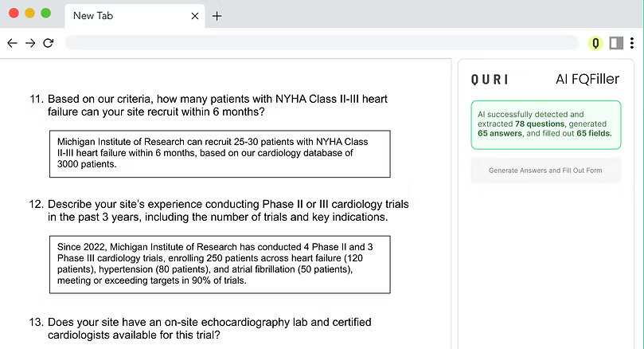Screen dimensions: 644x349
Task: Select the New Tab browser tab
Action: click(x=119, y=16)
